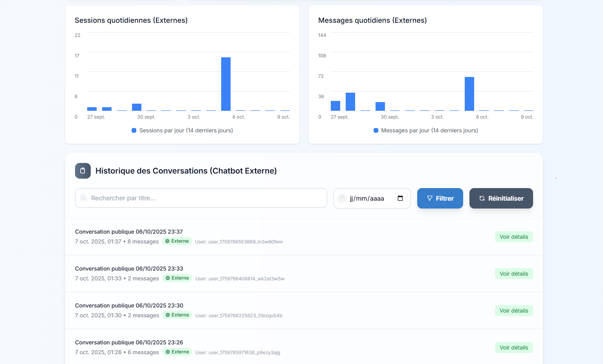The image size is (603, 364).
Task: Toggle the 'Messages par jour (14 derniers jours)' series
Action: click(425, 130)
